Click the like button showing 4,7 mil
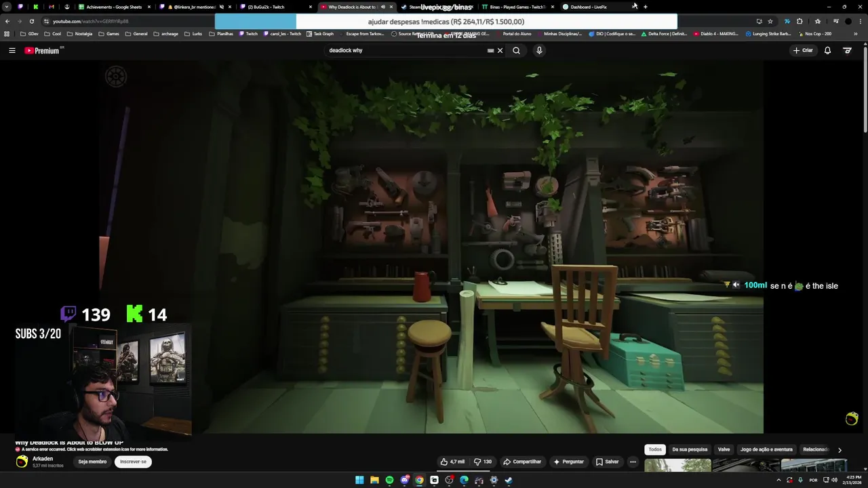Screen dimensions: 868x488 [x=453, y=462]
